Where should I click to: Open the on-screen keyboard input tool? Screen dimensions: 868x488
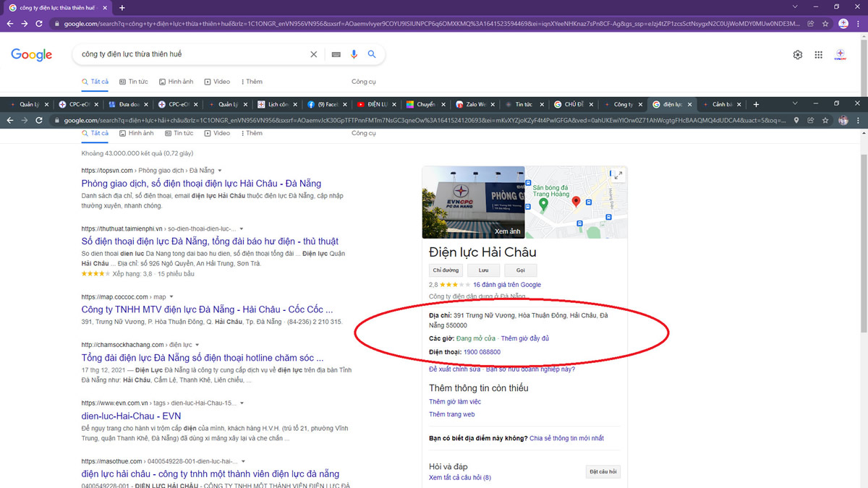point(336,54)
